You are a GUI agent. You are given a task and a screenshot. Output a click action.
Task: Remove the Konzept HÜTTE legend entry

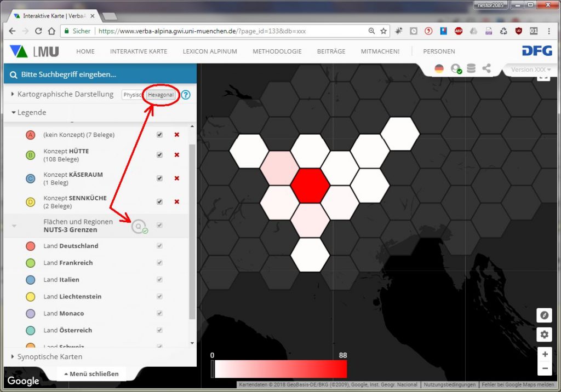tap(176, 155)
